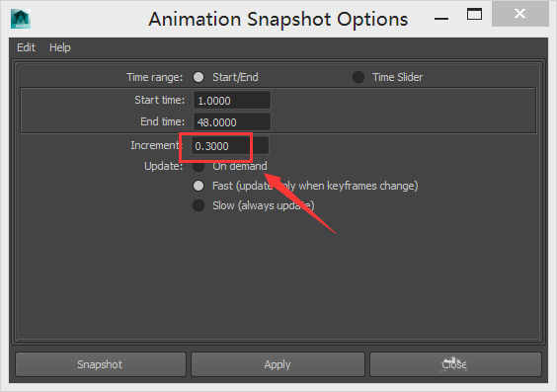The width and height of the screenshot is (557, 392).
Task: Open the Help menu
Action: point(59,47)
